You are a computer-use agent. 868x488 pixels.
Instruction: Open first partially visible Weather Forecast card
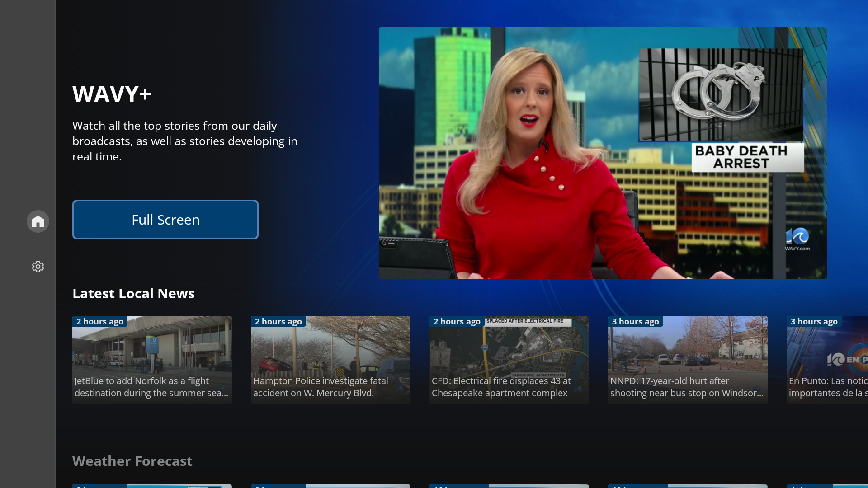(152, 486)
